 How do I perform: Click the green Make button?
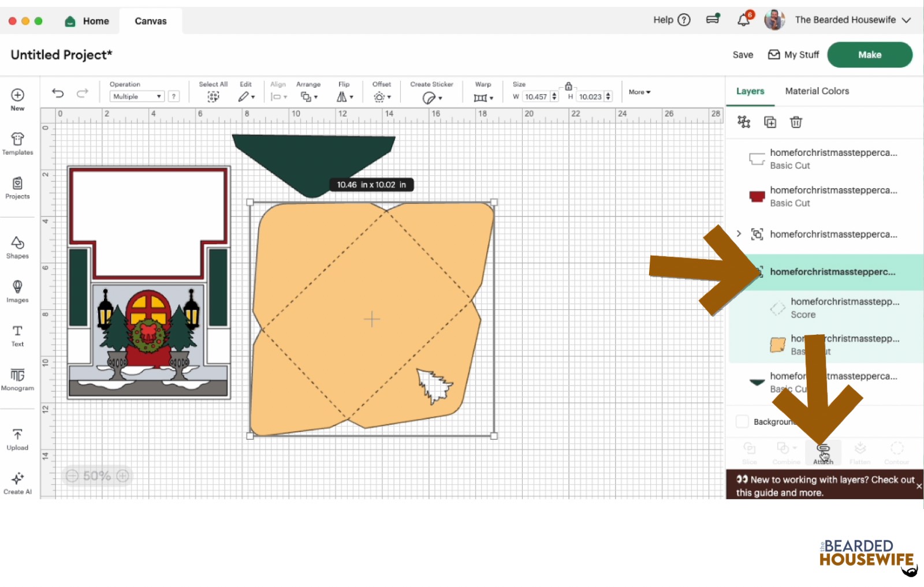(869, 55)
